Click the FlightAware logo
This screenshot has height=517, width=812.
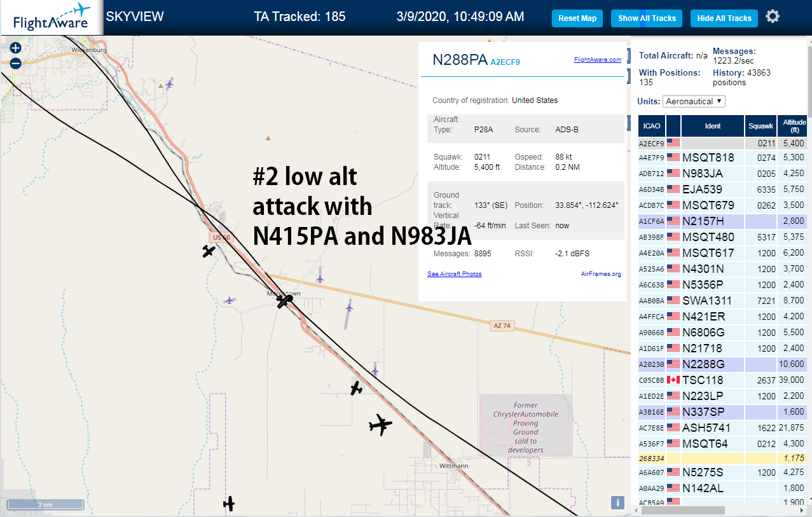tap(52, 17)
